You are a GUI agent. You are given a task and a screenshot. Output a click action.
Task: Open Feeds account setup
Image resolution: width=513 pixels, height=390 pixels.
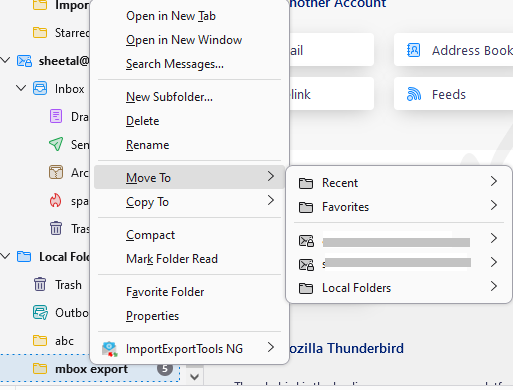point(453,94)
